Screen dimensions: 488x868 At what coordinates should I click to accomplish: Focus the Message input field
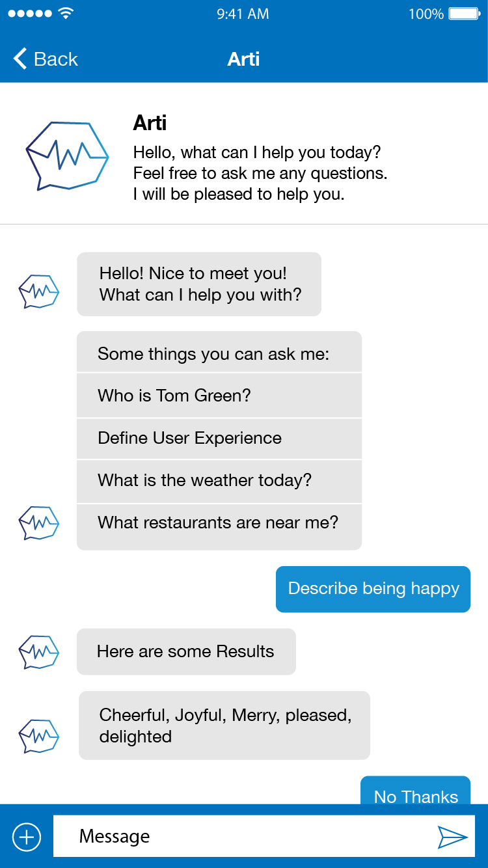point(241,837)
